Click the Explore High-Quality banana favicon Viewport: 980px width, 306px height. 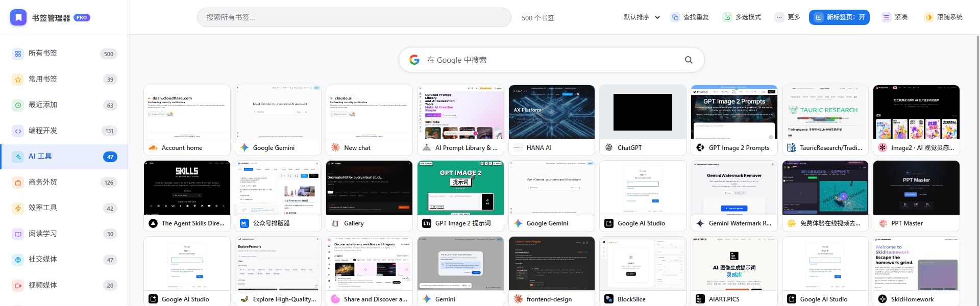coord(244,299)
